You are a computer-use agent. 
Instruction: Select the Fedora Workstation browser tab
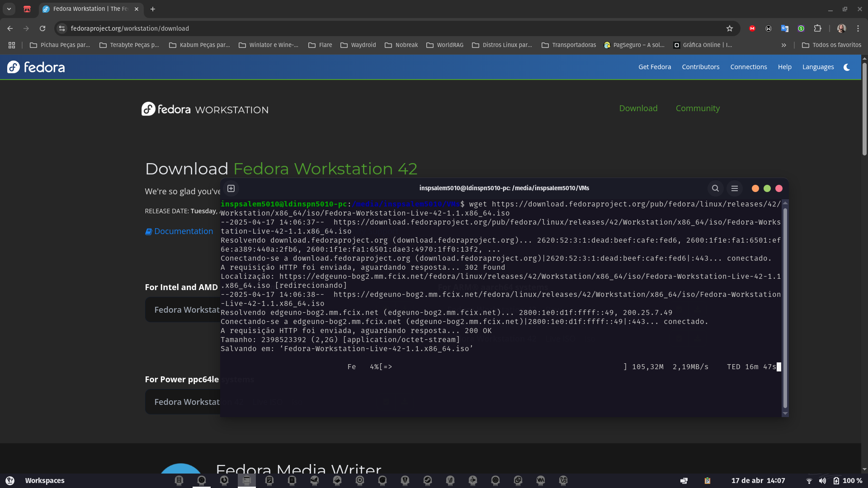tap(90, 9)
